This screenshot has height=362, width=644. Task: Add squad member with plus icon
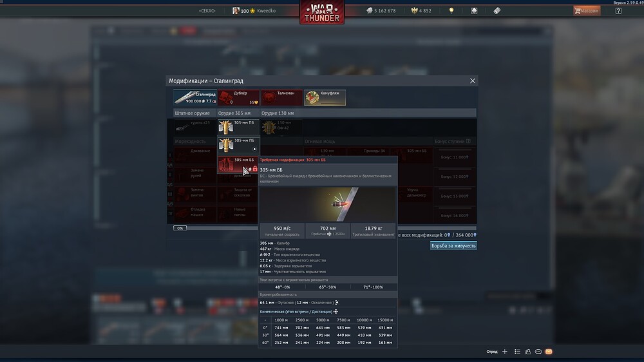point(505,352)
